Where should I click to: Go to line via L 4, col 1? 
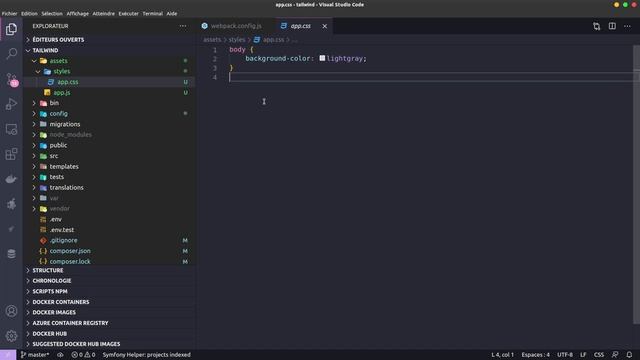pos(502,355)
